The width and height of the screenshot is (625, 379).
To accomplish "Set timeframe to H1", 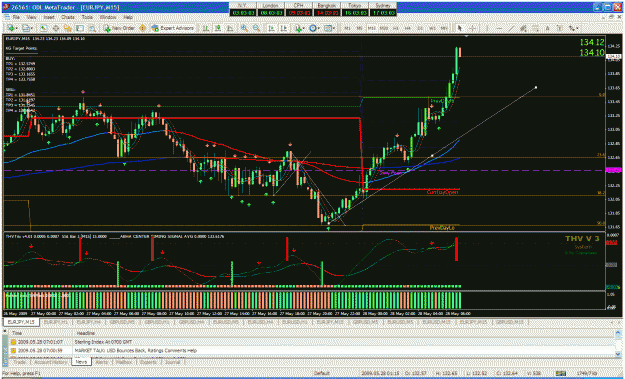I will (396, 28).
